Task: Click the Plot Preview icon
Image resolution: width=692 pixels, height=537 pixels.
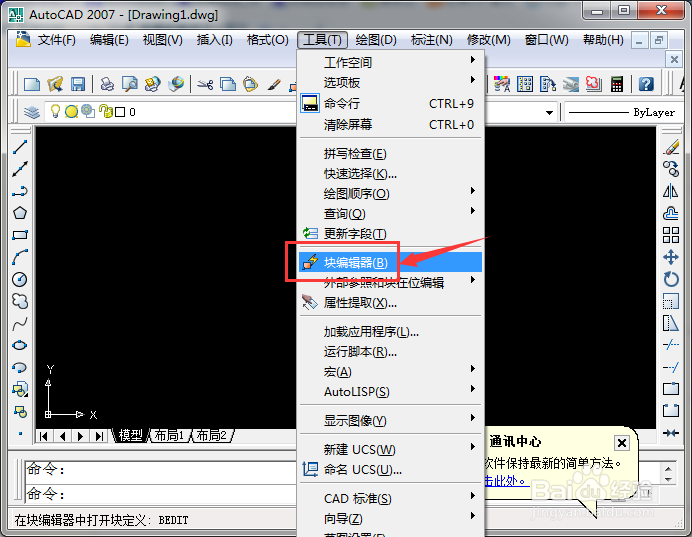Action: [130, 84]
